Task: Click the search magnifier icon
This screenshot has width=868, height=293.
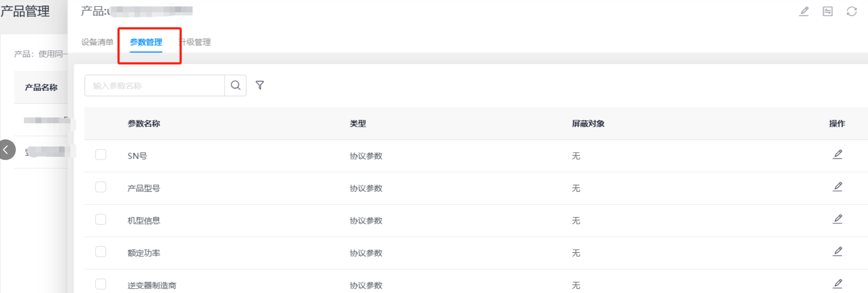Action: pos(236,86)
